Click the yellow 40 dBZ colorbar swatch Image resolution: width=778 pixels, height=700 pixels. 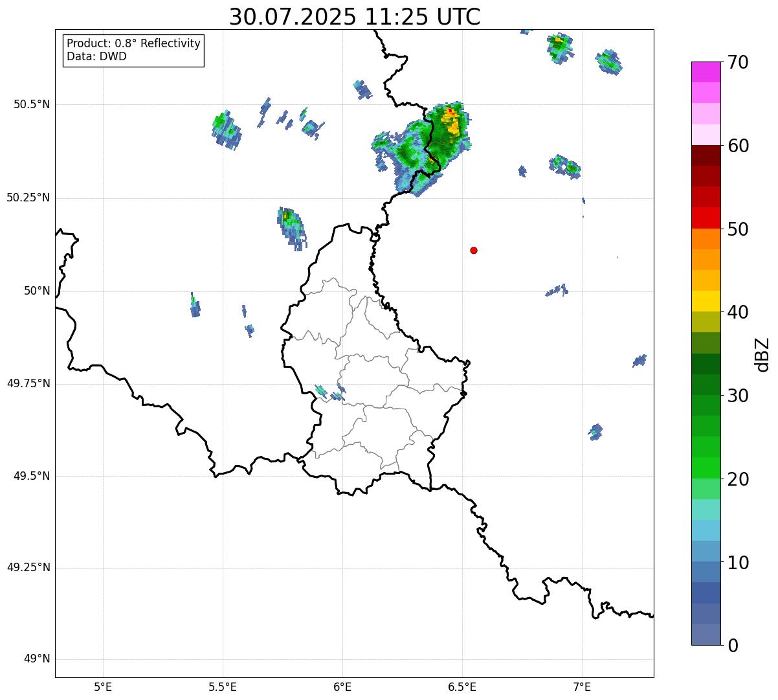(x=706, y=301)
